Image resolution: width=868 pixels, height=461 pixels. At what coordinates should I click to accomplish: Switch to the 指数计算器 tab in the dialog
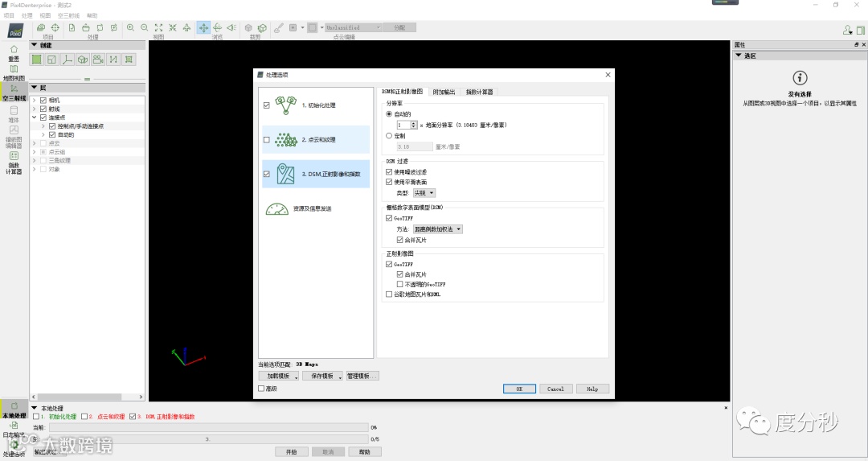click(479, 92)
